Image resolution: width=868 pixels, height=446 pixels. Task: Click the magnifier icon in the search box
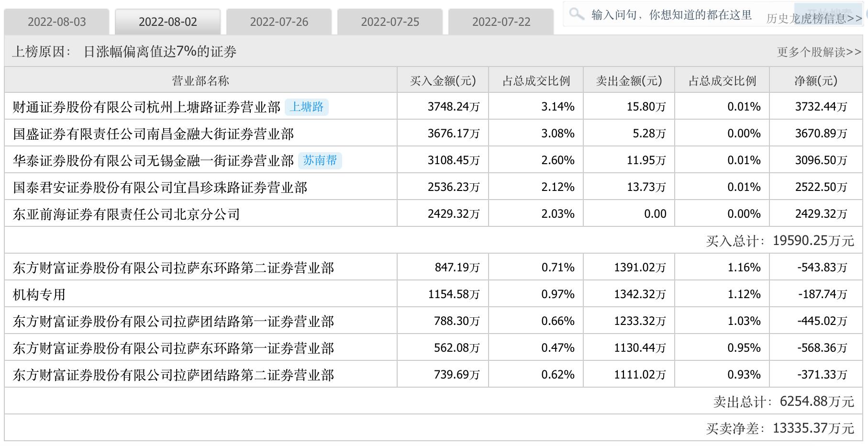(x=577, y=14)
